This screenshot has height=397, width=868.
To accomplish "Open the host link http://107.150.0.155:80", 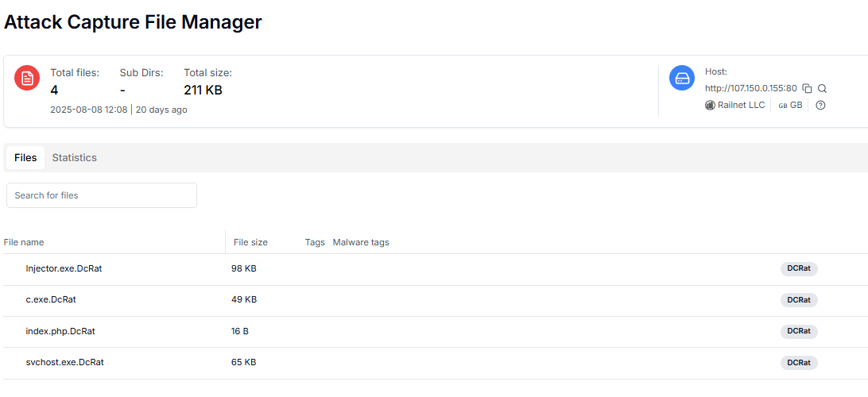I will [x=750, y=88].
